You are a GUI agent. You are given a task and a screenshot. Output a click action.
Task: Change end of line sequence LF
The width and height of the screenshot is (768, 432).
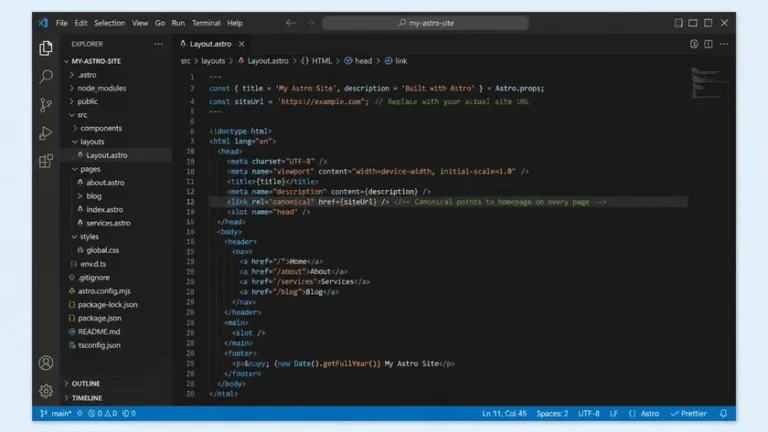pos(614,413)
